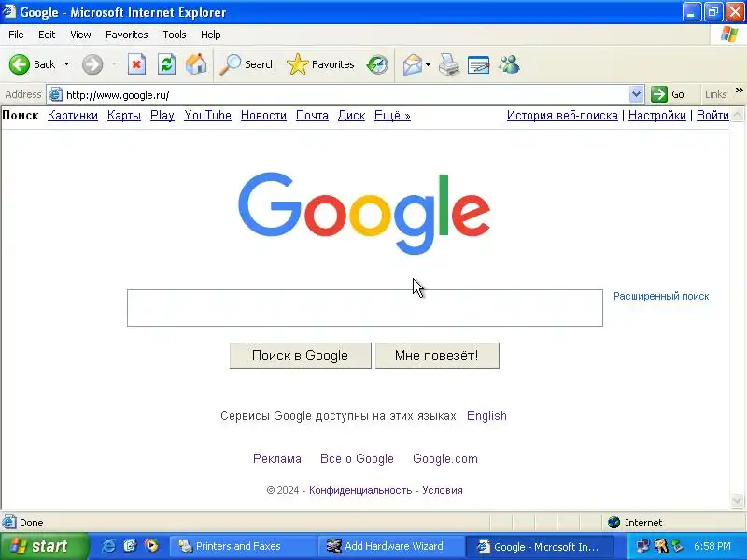Viewport: 747px width, 560px height.
Task: Open the Диск link
Action: click(352, 115)
